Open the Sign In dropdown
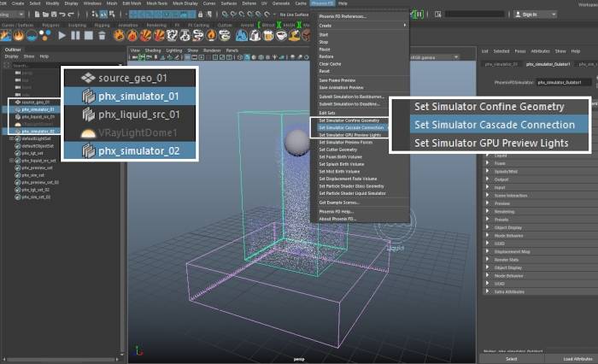 point(535,15)
